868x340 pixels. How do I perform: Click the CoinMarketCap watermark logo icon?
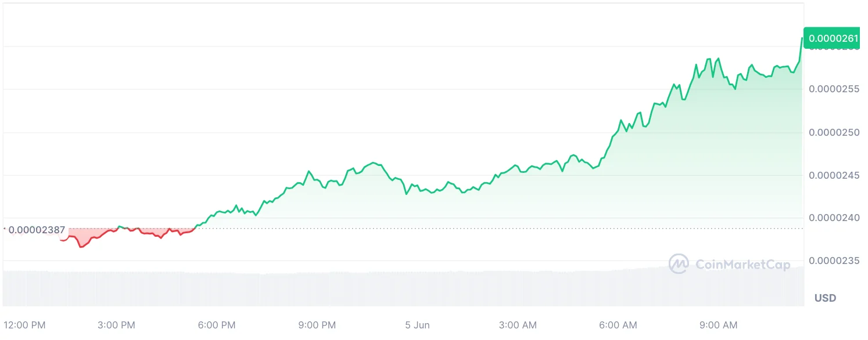679,264
